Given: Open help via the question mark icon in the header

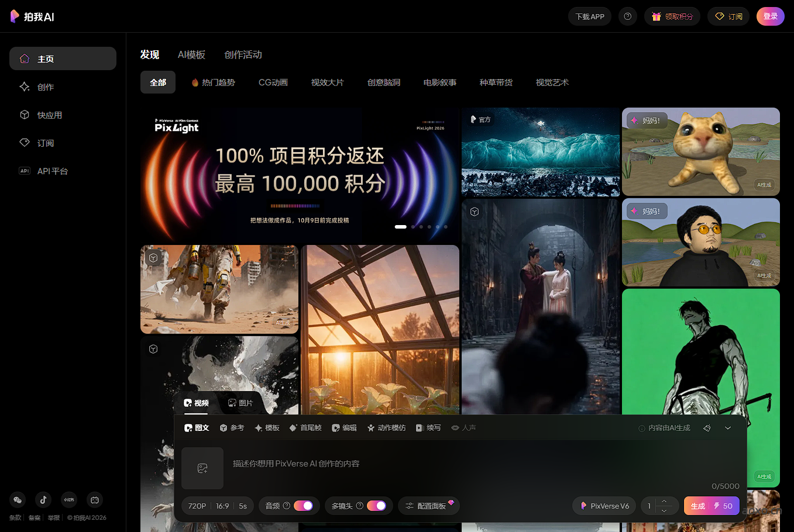Looking at the screenshot, I should click(x=628, y=16).
